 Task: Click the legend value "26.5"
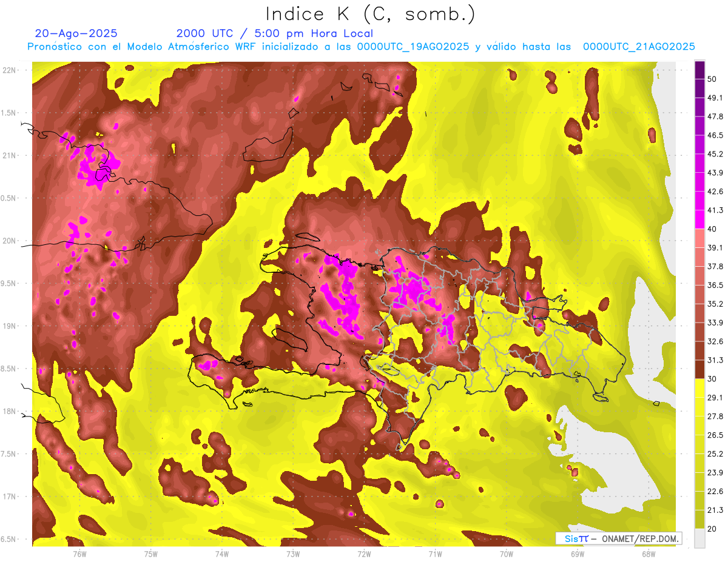715,435
